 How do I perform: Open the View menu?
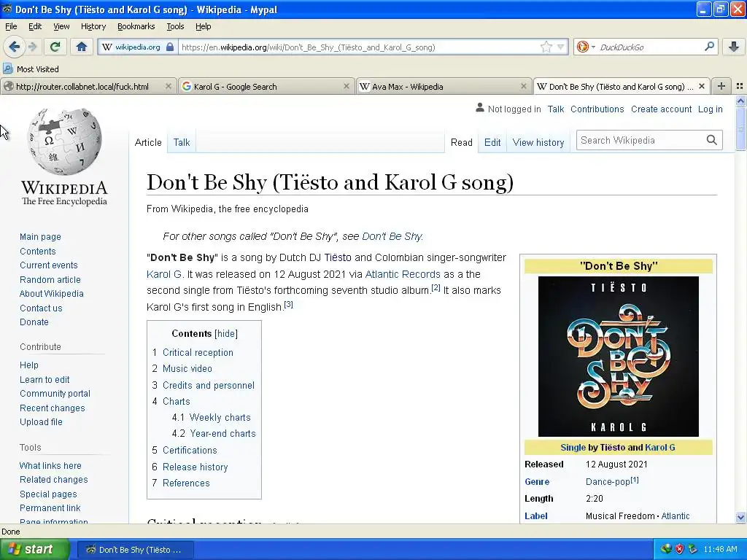tap(61, 26)
